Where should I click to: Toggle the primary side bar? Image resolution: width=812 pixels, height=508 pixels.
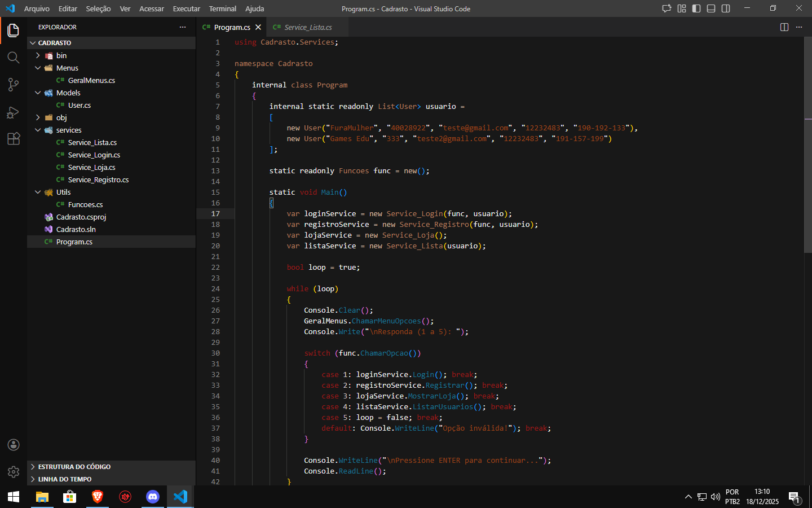pyautogui.click(x=696, y=8)
